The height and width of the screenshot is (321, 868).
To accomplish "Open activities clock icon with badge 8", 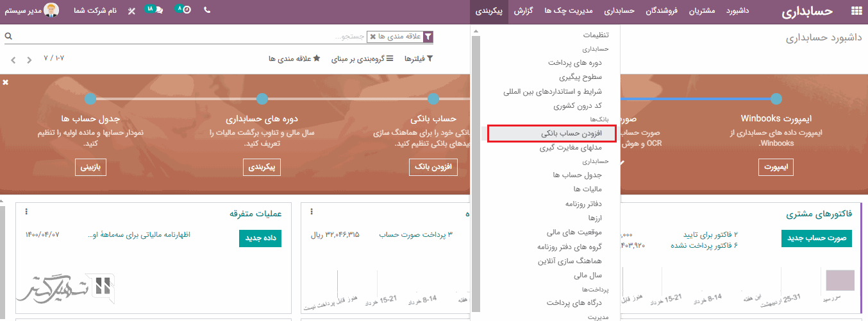I will (187, 11).
